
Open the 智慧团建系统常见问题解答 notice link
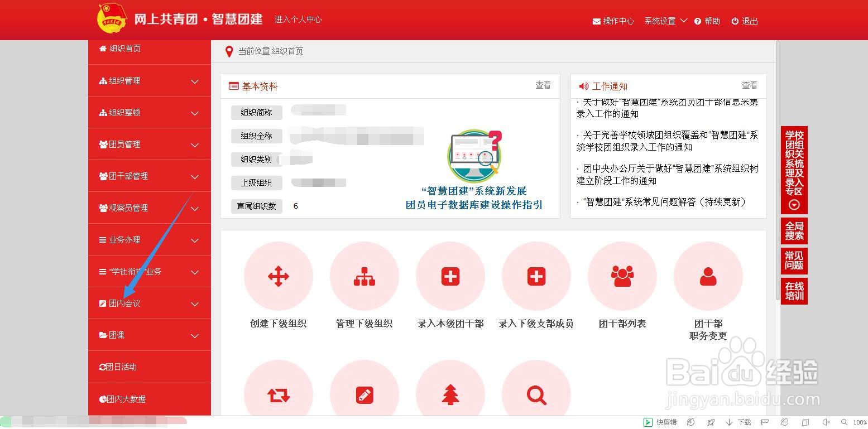pyautogui.click(x=662, y=203)
